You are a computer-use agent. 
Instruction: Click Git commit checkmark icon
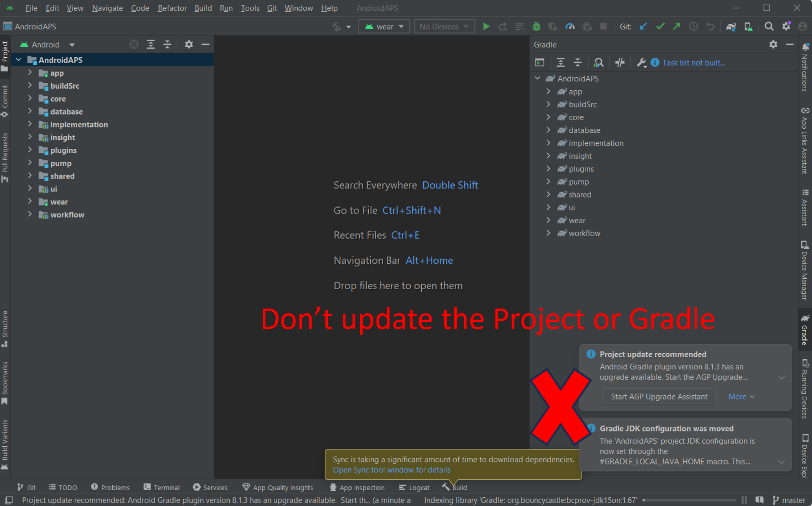pyautogui.click(x=660, y=27)
